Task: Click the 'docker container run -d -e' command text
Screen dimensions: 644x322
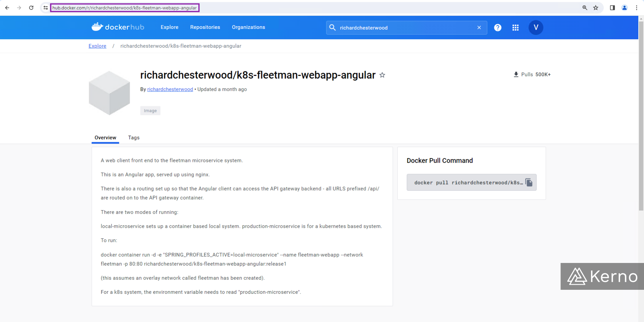Action: point(232,259)
